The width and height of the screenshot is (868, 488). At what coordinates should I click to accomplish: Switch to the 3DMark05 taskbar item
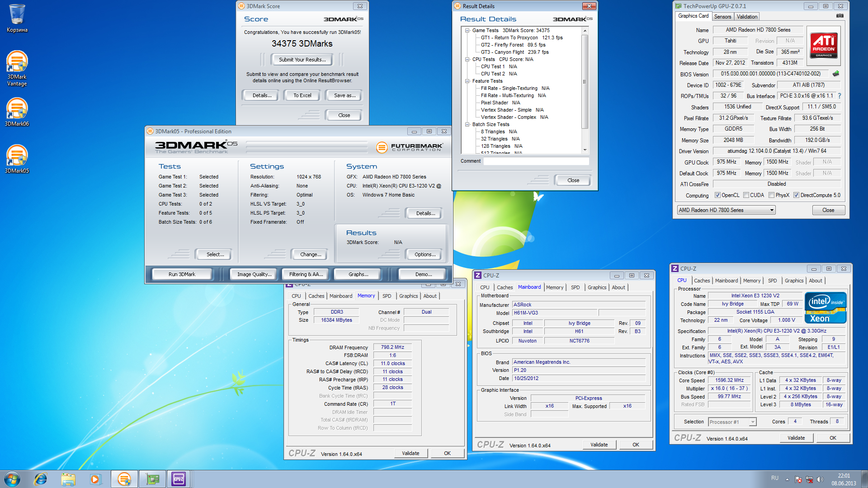(124, 479)
